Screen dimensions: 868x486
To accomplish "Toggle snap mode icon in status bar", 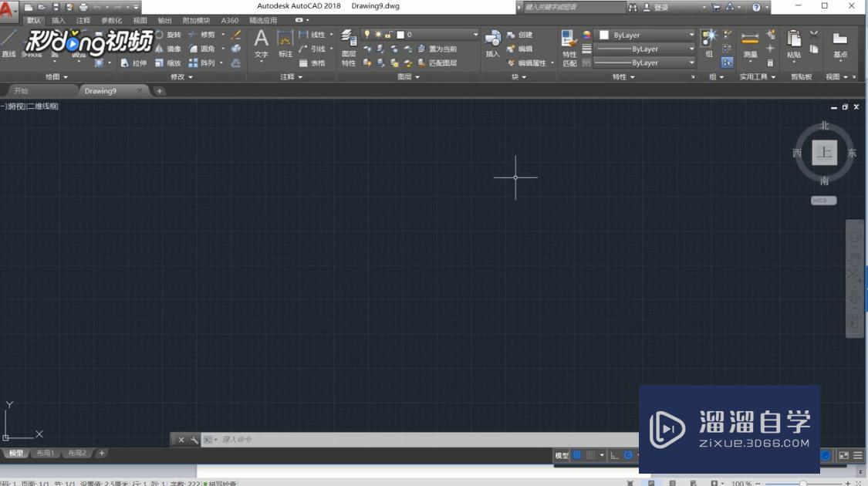I will click(x=591, y=455).
